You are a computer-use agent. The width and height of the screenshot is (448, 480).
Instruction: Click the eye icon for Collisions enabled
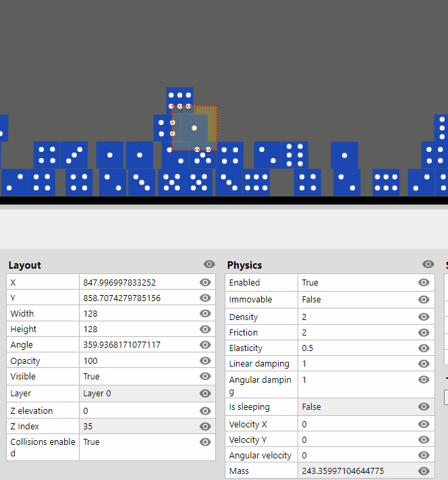(x=205, y=442)
